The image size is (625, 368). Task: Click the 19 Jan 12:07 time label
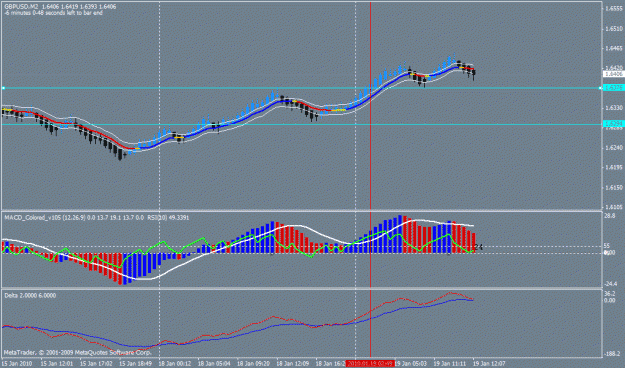[489, 364]
